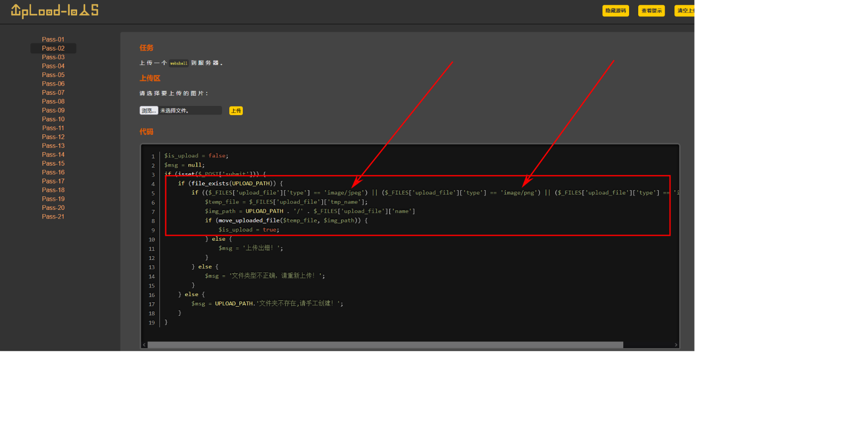Click code line '$msg = null;'
The height and width of the screenshot is (439, 868).
[184, 165]
